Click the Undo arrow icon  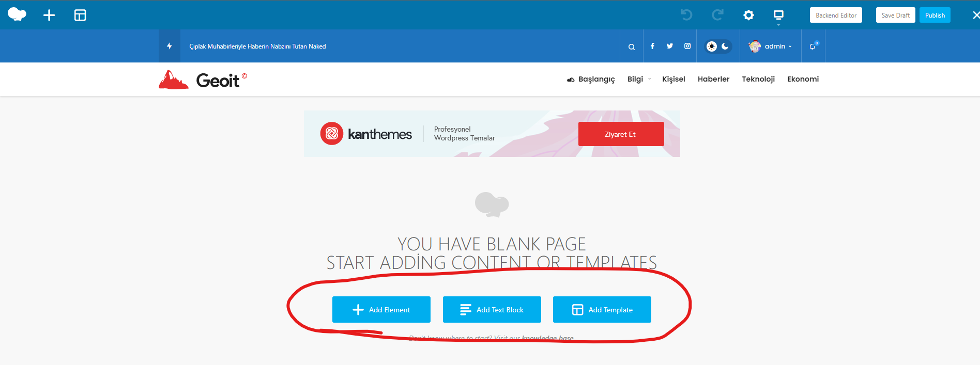[x=686, y=15]
